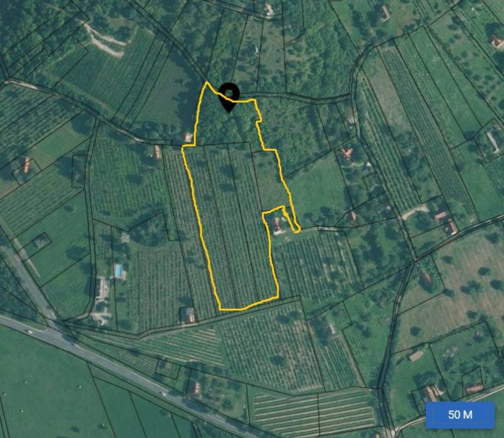Image resolution: width=504 pixels, height=438 pixels.
Task: Click the pair of red-roof buildings at right
Action: [447, 222]
